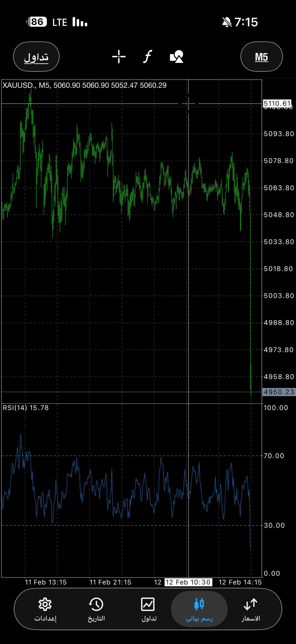
Task: Open the M5 timeframe selector
Action: (262, 57)
